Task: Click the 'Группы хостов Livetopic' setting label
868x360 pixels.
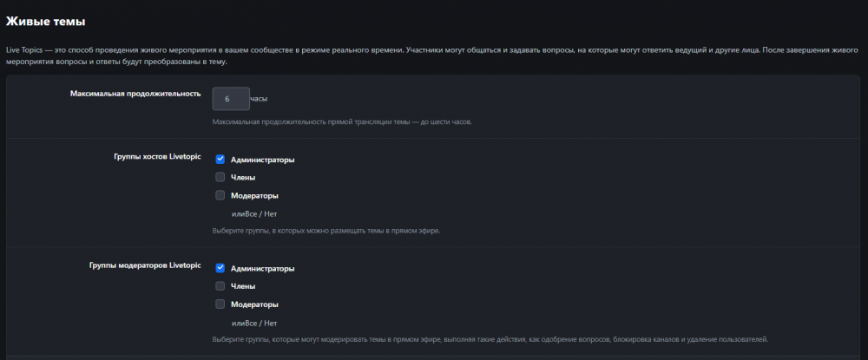Action: click(157, 157)
